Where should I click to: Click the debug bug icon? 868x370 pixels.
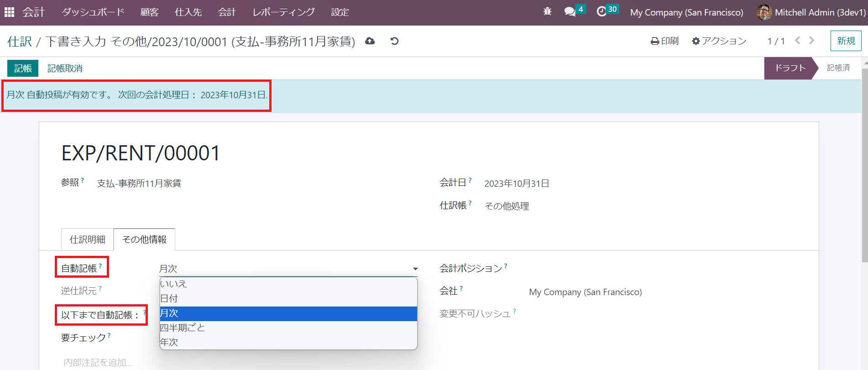pyautogui.click(x=547, y=12)
